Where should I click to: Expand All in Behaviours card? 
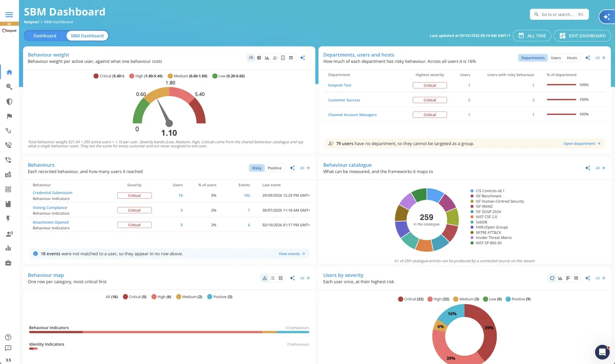tap(305, 168)
